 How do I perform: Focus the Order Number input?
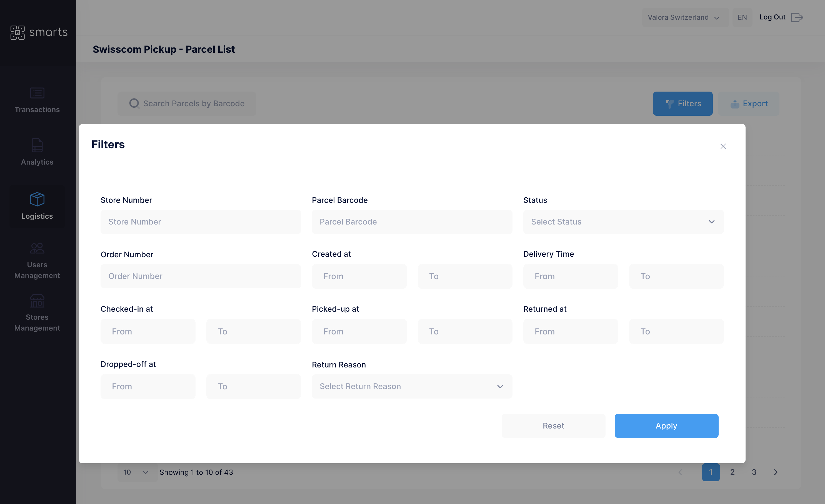201,276
